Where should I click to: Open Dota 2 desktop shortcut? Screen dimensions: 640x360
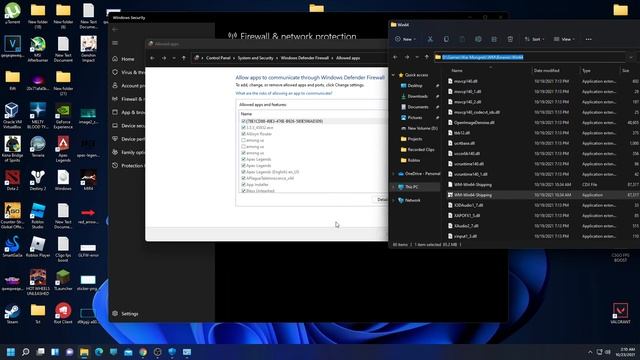coord(12,180)
